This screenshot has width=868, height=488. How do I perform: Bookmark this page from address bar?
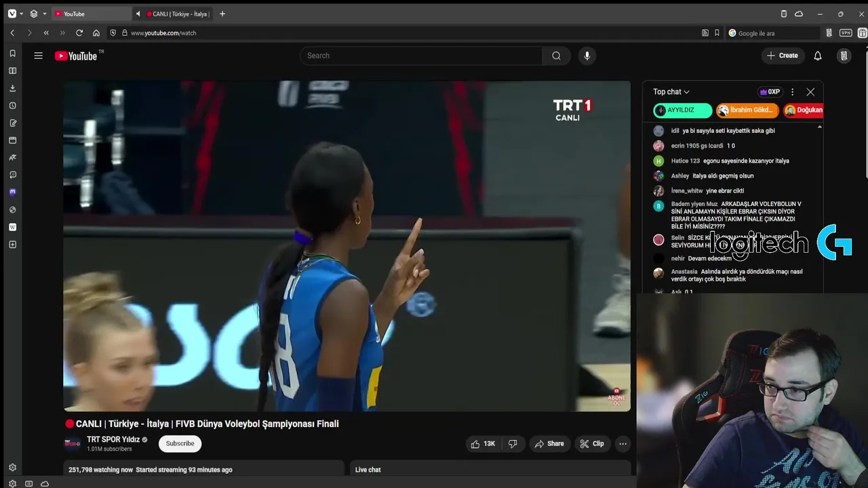[x=717, y=33]
